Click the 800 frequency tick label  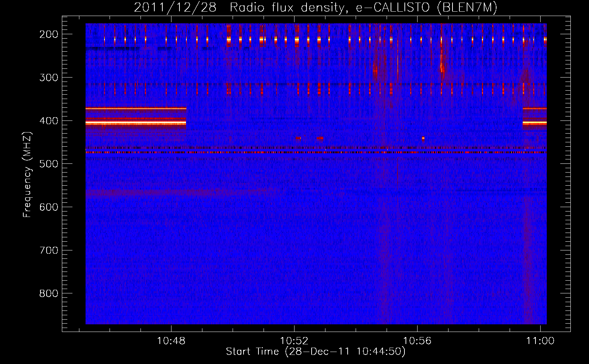tap(49, 294)
